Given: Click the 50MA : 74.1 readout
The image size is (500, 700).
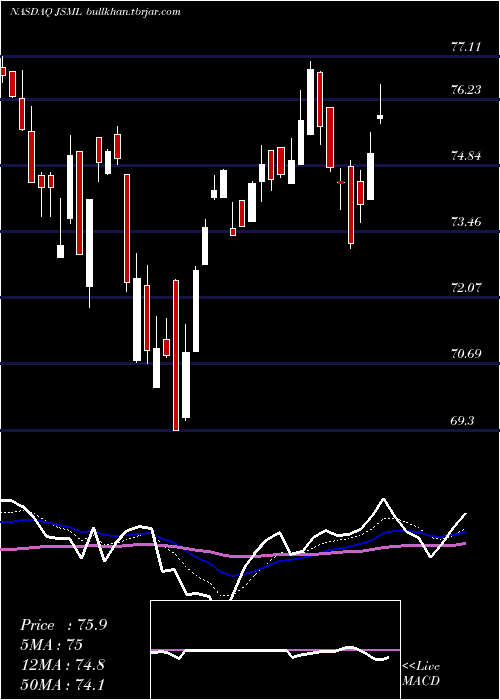Looking at the screenshot, I should pyautogui.click(x=62, y=684).
